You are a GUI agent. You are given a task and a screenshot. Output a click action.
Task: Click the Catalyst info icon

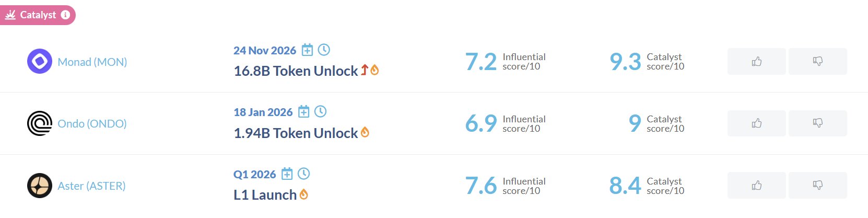(x=65, y=15)
